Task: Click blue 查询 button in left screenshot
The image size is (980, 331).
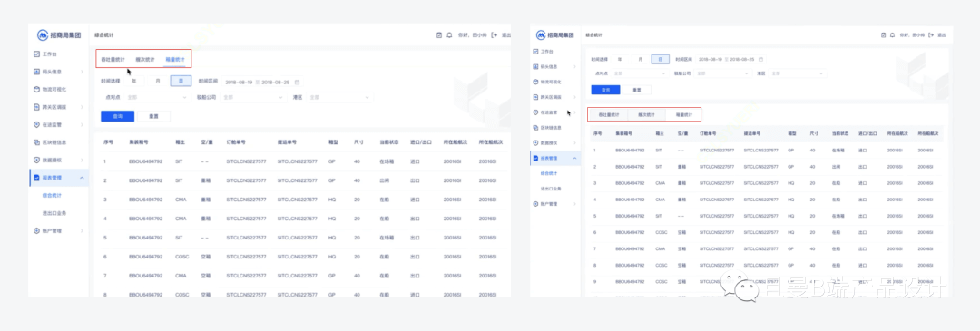Action: [117, 116]
